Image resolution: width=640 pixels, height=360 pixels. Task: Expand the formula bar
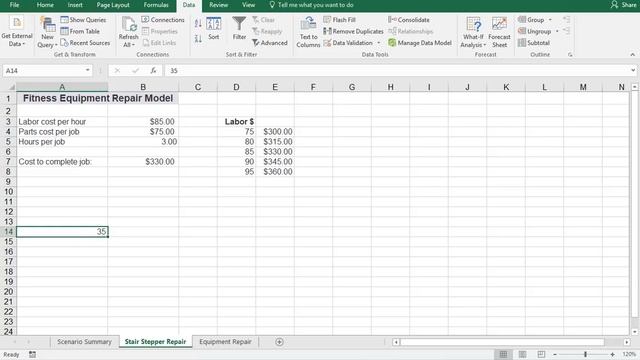633,70
